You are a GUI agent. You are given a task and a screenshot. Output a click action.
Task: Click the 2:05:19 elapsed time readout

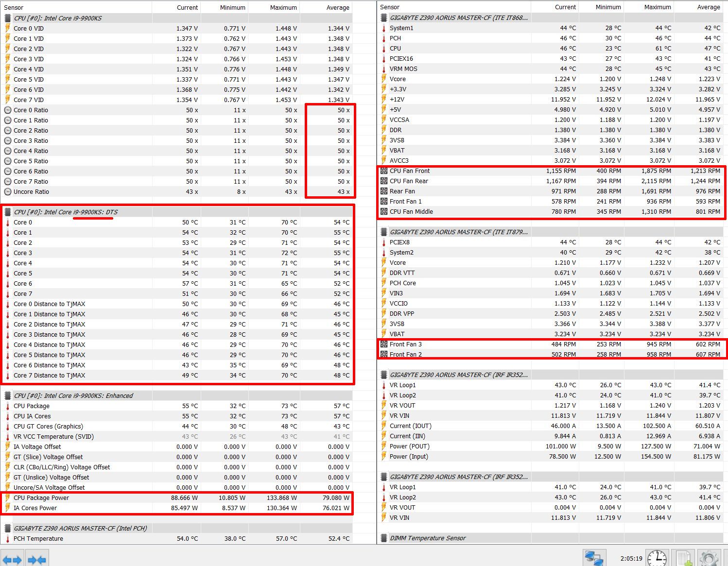(x=631, y=559)
